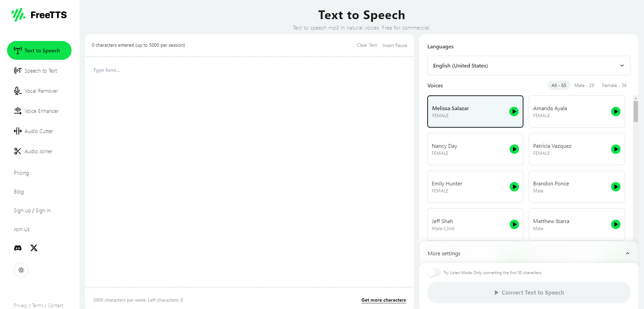This screenshot has width=644, height=309.
Task: Click the voices list scrollbar
Action: click(635, 111)
